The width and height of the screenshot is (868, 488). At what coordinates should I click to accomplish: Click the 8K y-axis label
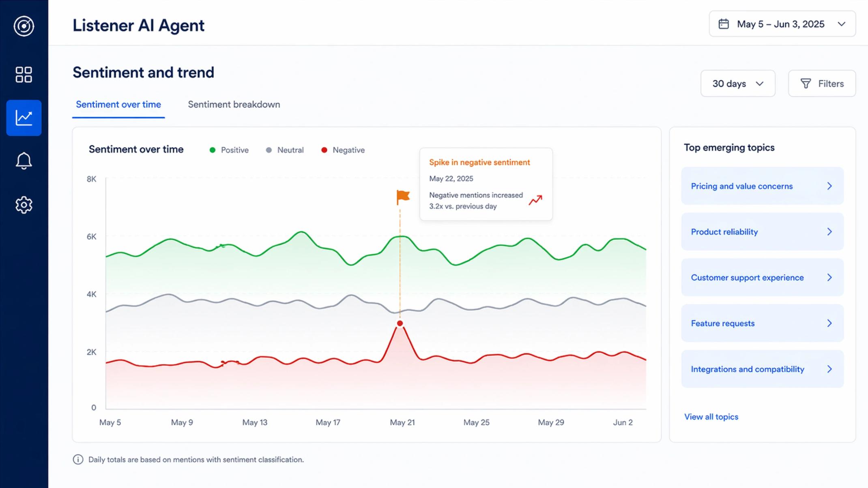(92, 179)
